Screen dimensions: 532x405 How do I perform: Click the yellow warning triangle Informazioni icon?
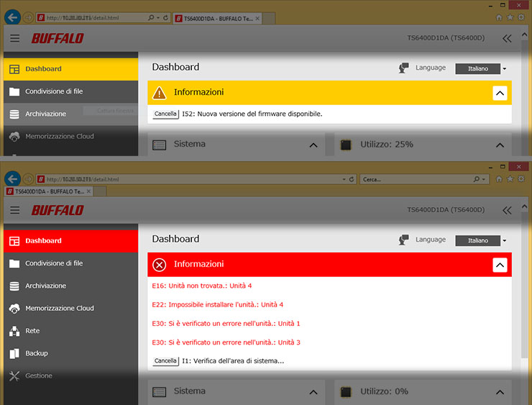point(160,93)
